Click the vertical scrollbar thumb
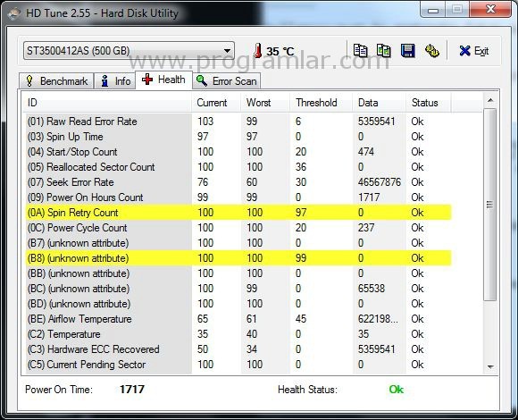The height and width of the screenshot is (420, 518). 490,205
